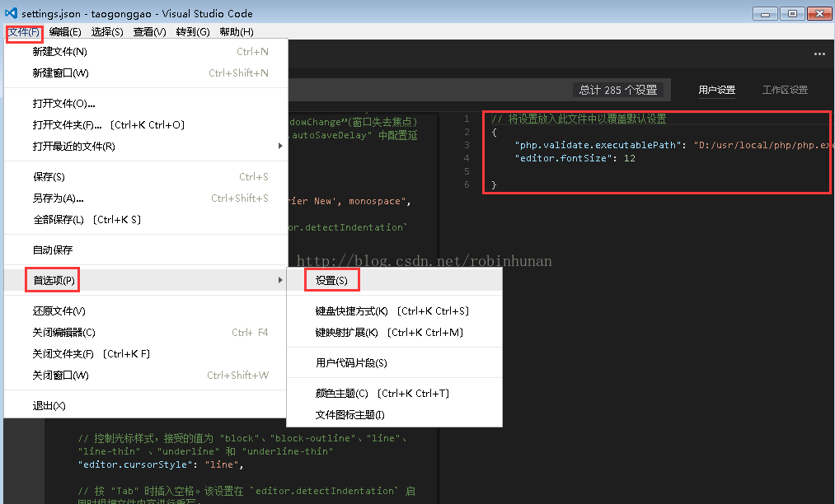The image size is (835, 504).
Task: Open 用户代码片段(S) user snippets
Action: 351,363
